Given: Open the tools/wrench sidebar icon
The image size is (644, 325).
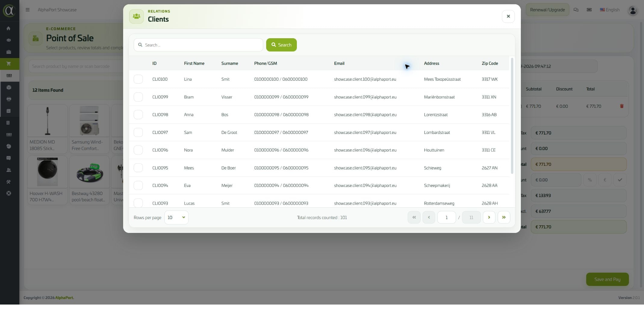Looking at the screenshot, I should (8, 182).
